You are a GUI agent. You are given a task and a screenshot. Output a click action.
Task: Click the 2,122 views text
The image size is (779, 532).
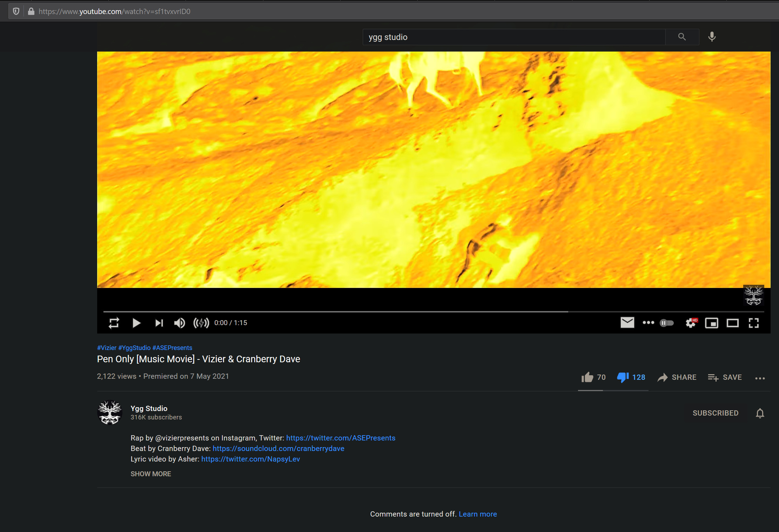pos(117,376)
